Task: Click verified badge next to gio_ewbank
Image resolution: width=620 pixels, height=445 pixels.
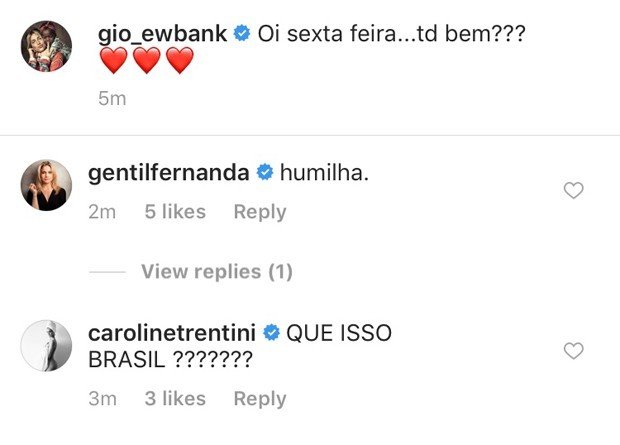Action: coord(241,34)
